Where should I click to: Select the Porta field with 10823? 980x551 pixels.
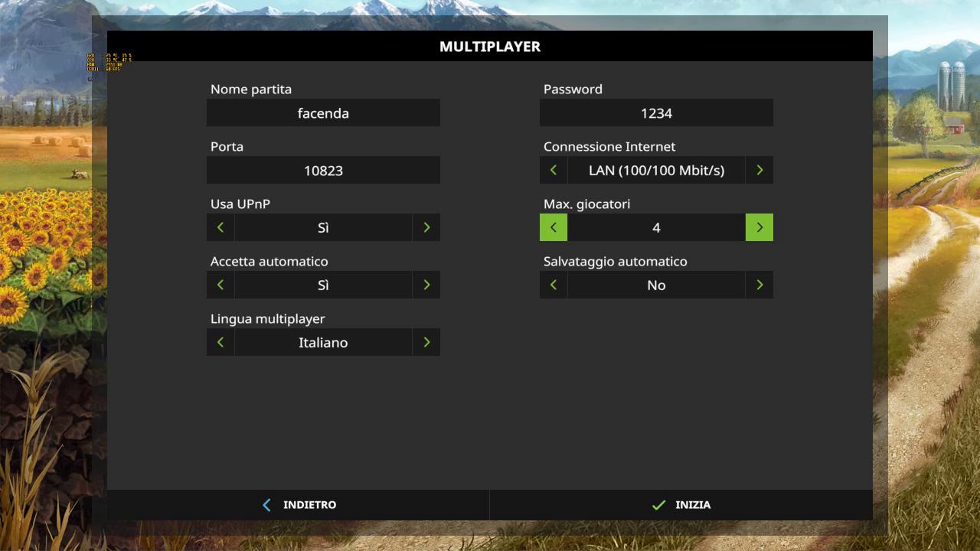click(x=323, y=170)
